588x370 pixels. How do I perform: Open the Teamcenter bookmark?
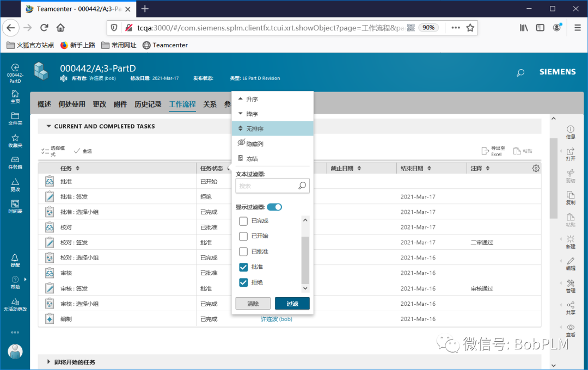(165, 45)
